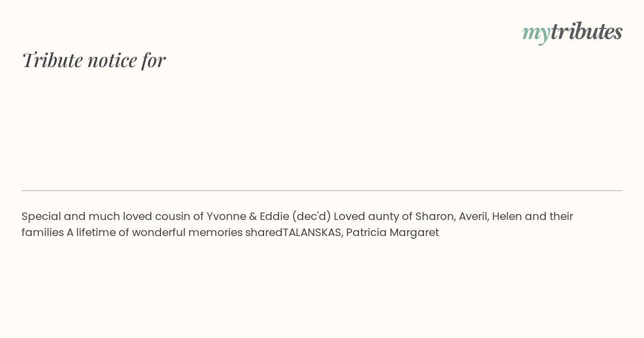Click the mytributes logo
Screen dimensions: 644x338
click(x=572, y=32)
